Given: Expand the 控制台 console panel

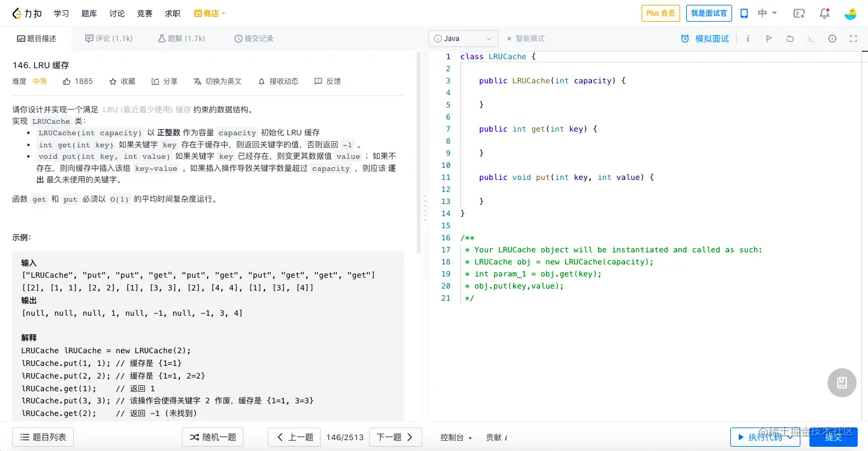Looking at the screenshot, I should 456,438.
